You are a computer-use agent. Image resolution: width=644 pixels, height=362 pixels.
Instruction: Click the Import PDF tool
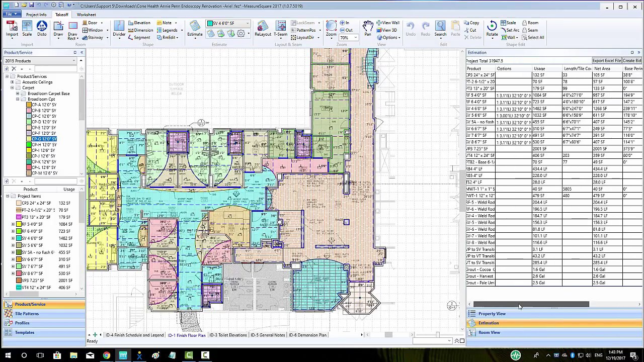coord(12,29)
